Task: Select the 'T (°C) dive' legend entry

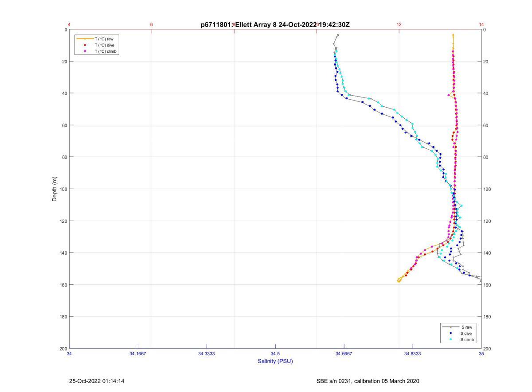Action: 105,45
